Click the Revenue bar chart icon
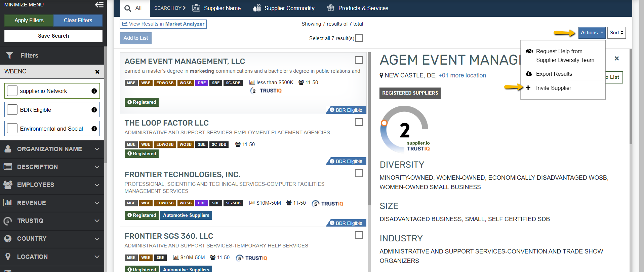Image resolution: width=644 pixels, height=272 pixels. pyautogui.click(x=8, y=203)
